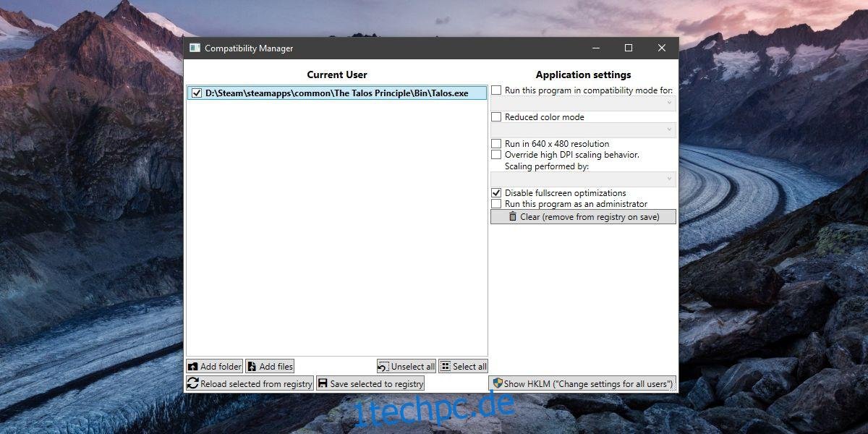Click the trash can icon on Clear
The width and height of the screenshot is (868, 434).
click(x=513, y=216)
